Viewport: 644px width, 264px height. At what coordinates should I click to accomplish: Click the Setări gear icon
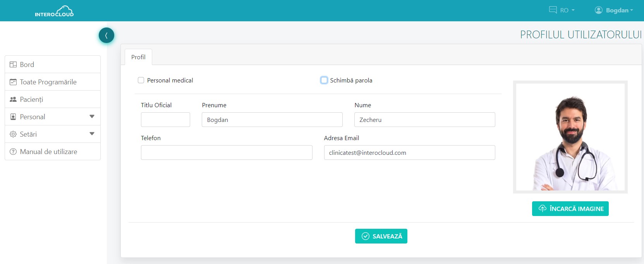point(13,134)
